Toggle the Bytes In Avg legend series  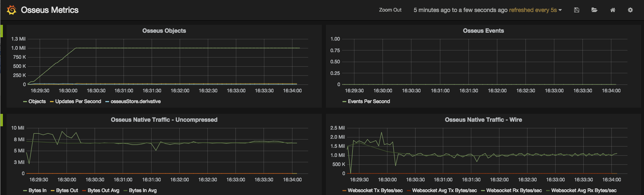143,190
